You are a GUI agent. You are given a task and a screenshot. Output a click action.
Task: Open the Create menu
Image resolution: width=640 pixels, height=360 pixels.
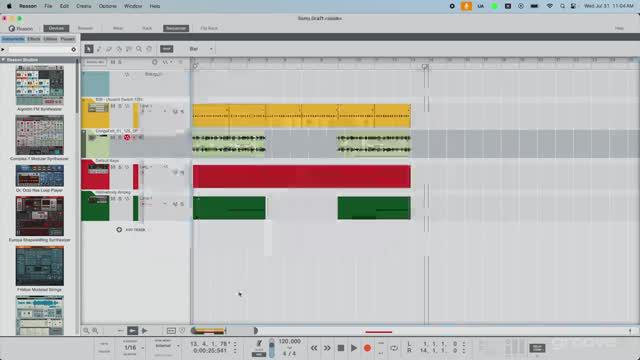click(84, 6)
